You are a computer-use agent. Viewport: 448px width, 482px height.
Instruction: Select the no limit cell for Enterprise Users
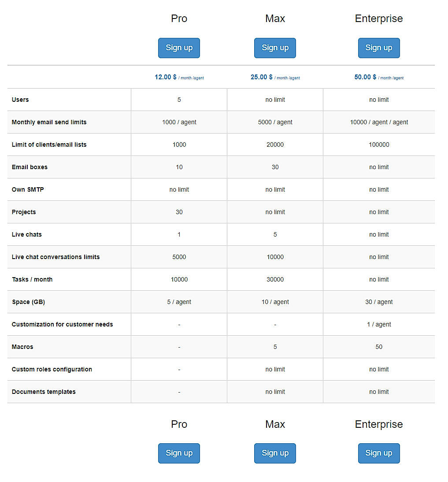[379, 100]
